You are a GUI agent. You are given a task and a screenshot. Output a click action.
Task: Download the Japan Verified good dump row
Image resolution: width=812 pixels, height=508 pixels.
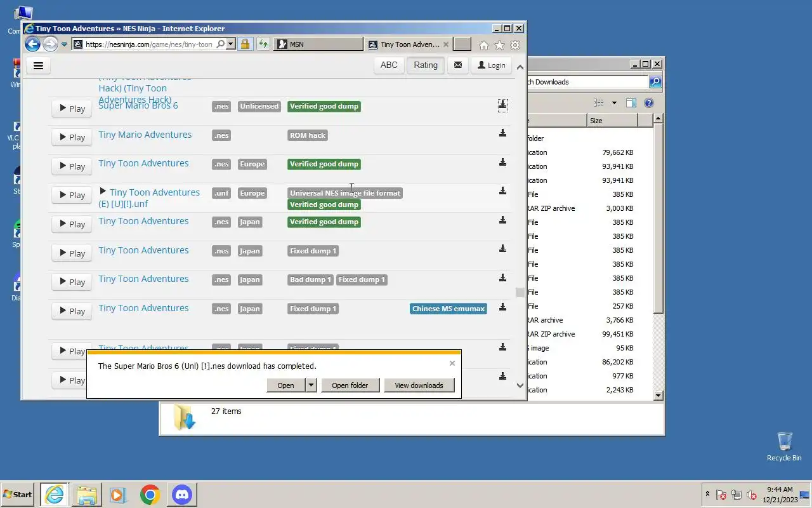click(x=502, y=220)
